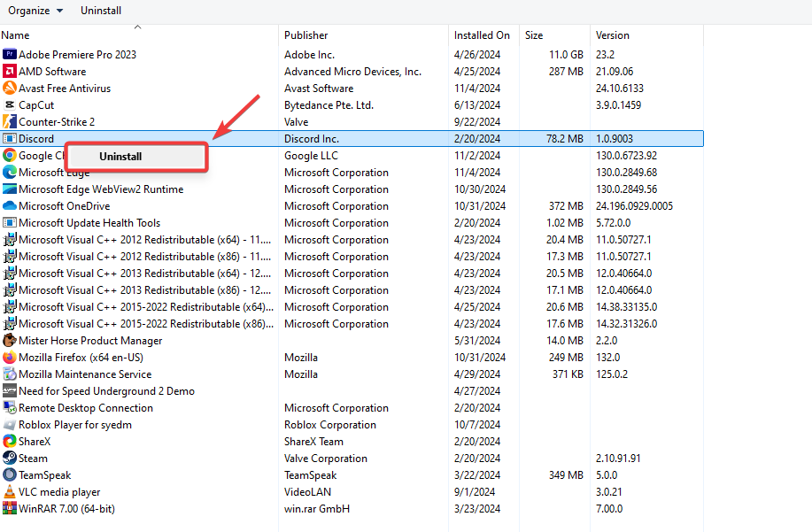The height and width of the screenshot is (532, 812).
Task: Select the TeamSpeak icon
Action: 10,475
